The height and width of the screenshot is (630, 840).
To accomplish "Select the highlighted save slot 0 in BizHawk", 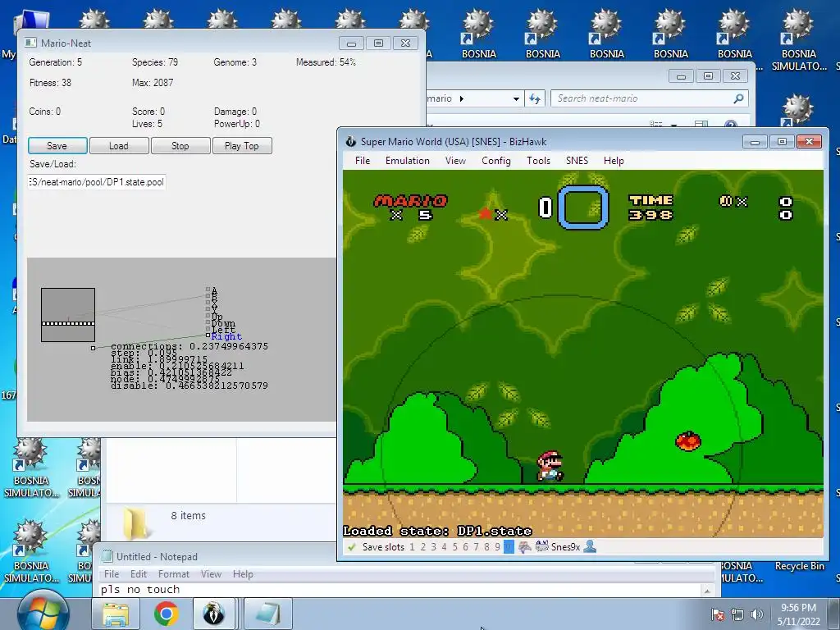I will [x=509, y=547].
